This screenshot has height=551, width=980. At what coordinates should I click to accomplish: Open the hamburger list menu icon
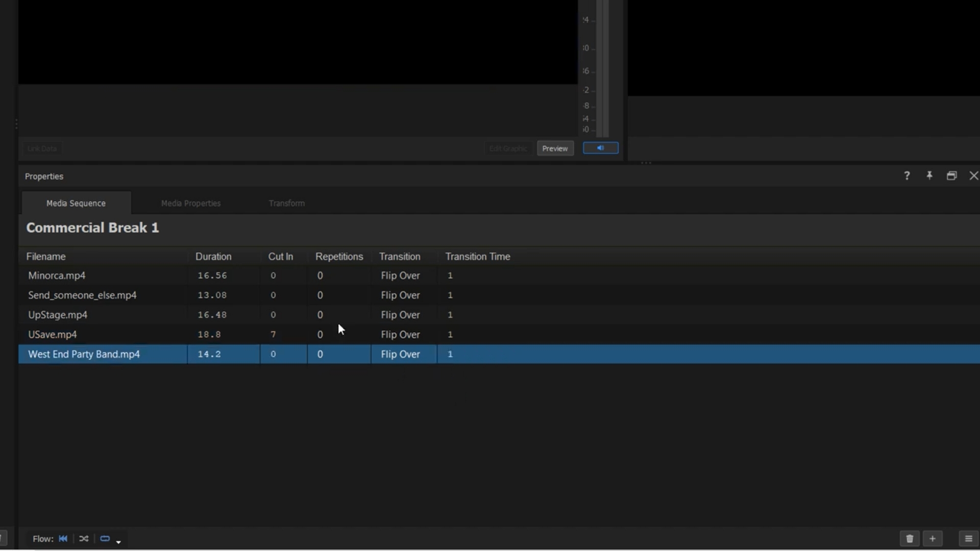[969, 539]
